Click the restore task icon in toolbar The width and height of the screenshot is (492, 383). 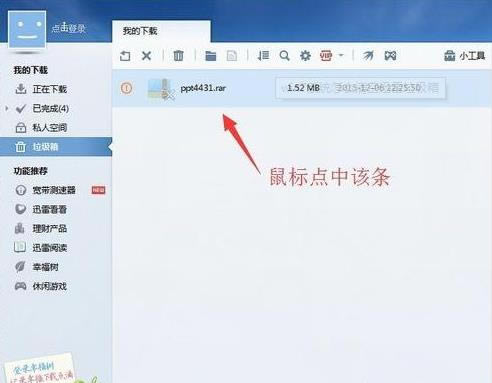tap(125, 56)
